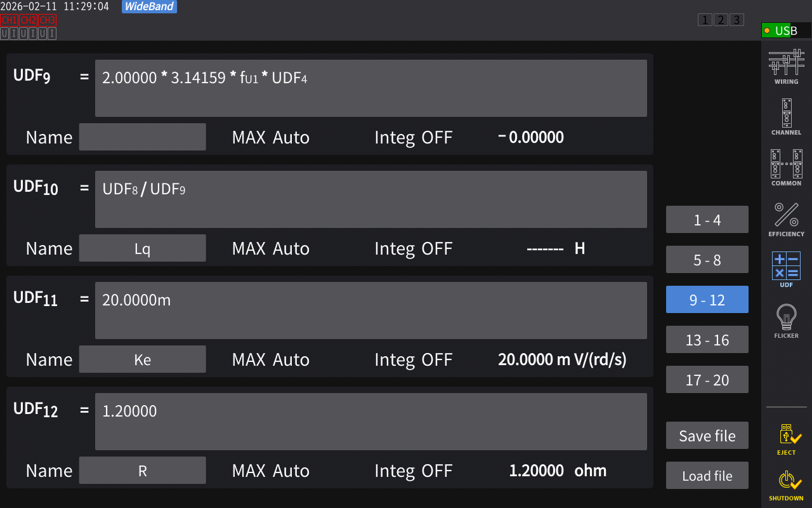Open the Efficiency settings icon
The width and height of the screenshot is (812, 508).
click(786, 218)
